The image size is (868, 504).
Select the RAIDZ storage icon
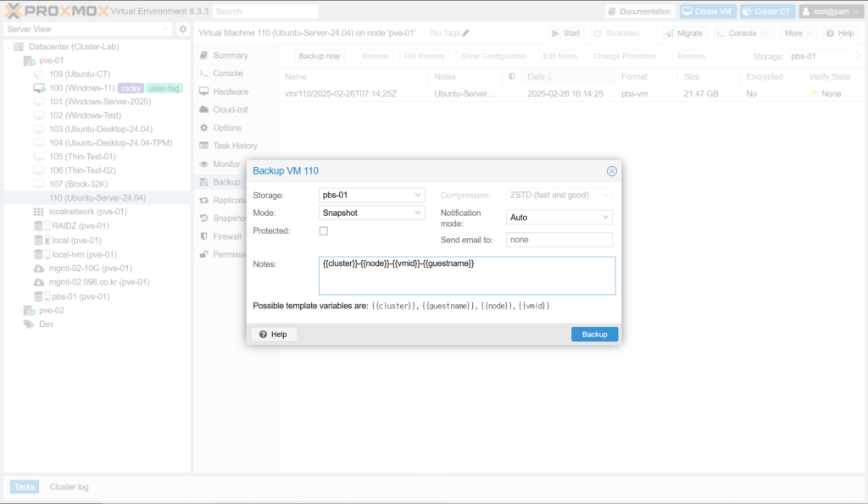(39, 226)
